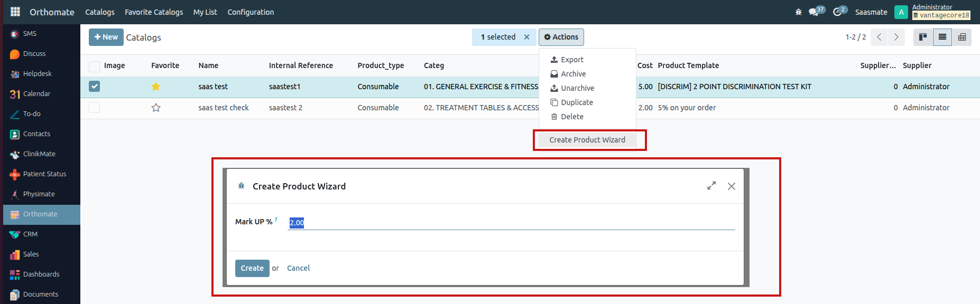Image resolution: width=980 pixels, height=304 pixels.
Task: Select Duplicate from Actions menu
Action: point(587,102)
